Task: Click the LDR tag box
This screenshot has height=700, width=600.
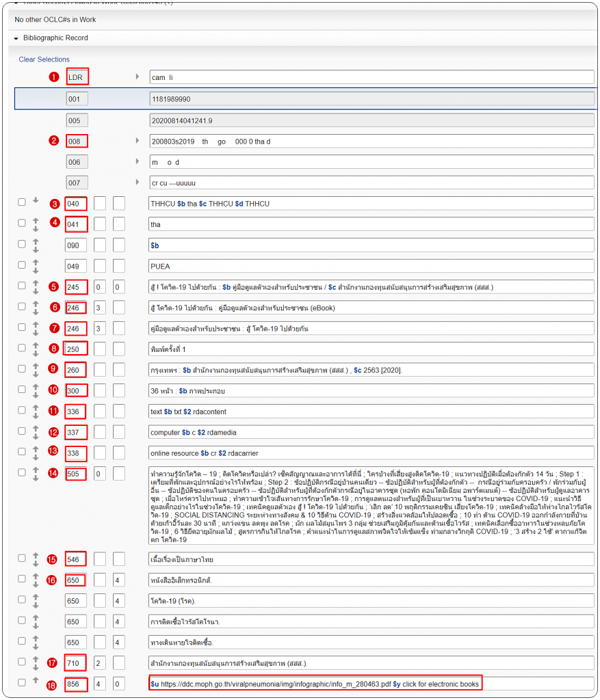Action: (77, 77)
